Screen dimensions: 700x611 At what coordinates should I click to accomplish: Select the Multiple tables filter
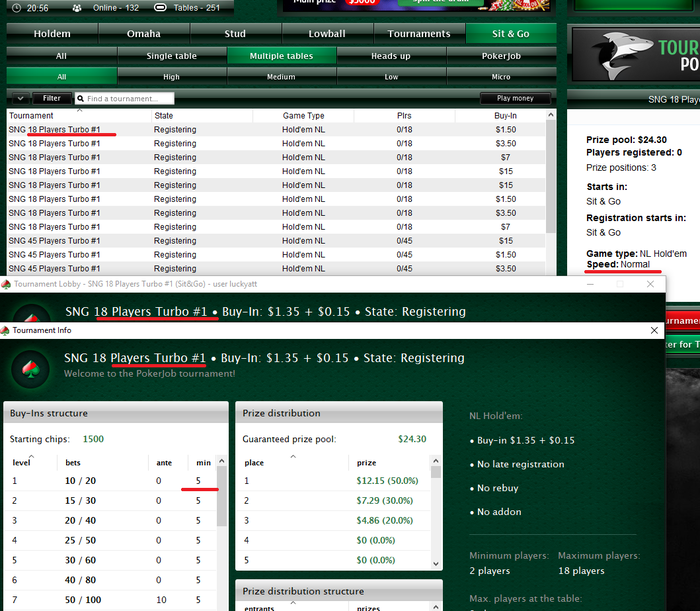(x=281, y=56)
